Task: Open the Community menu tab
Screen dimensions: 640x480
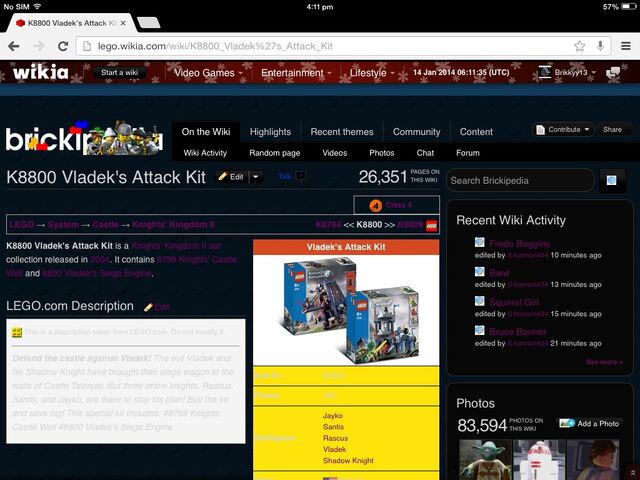Action: click(x=416, y=132)
